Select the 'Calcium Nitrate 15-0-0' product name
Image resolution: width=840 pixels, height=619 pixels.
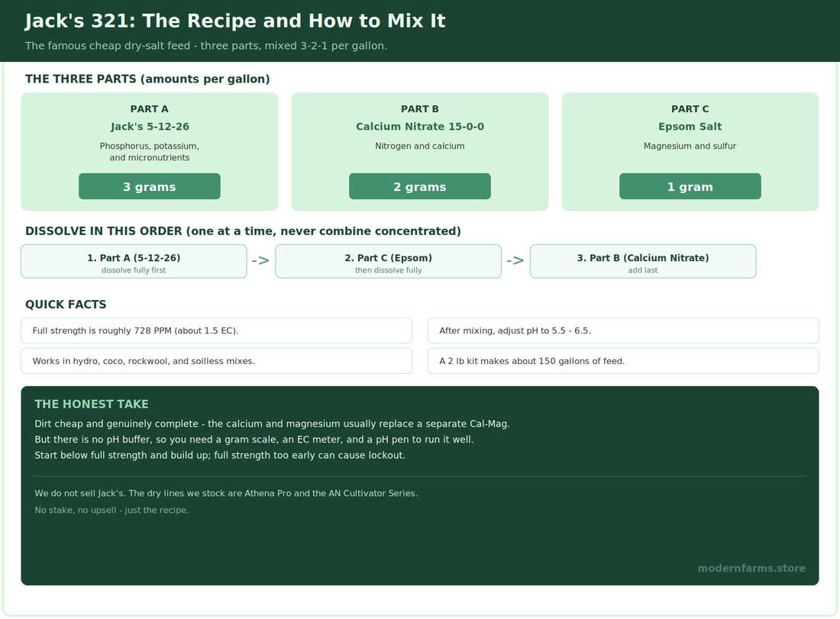click(419, 127)
